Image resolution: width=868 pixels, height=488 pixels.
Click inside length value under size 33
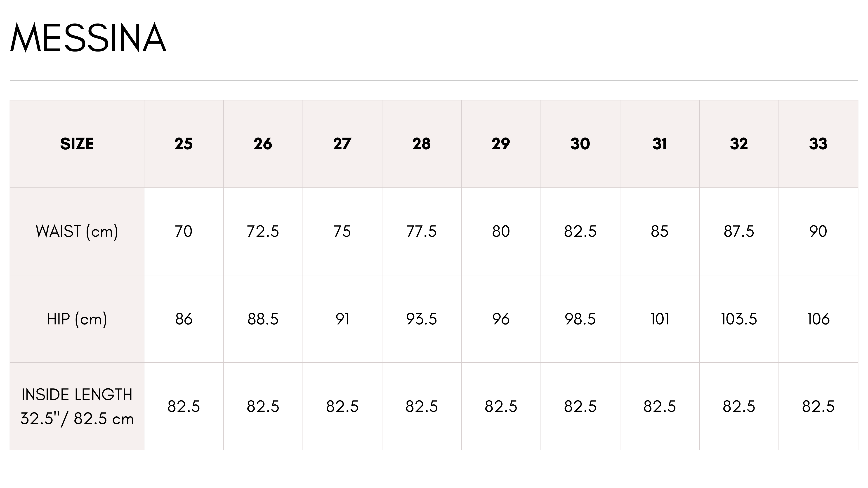point(818,406)
